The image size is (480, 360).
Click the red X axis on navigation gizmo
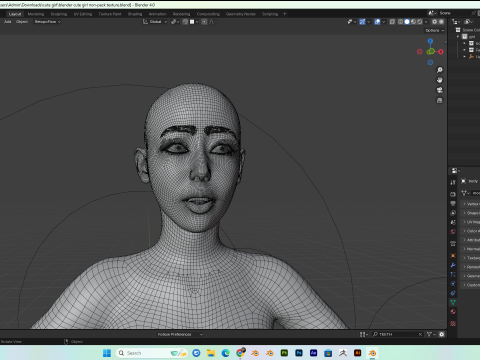[441, 52]
